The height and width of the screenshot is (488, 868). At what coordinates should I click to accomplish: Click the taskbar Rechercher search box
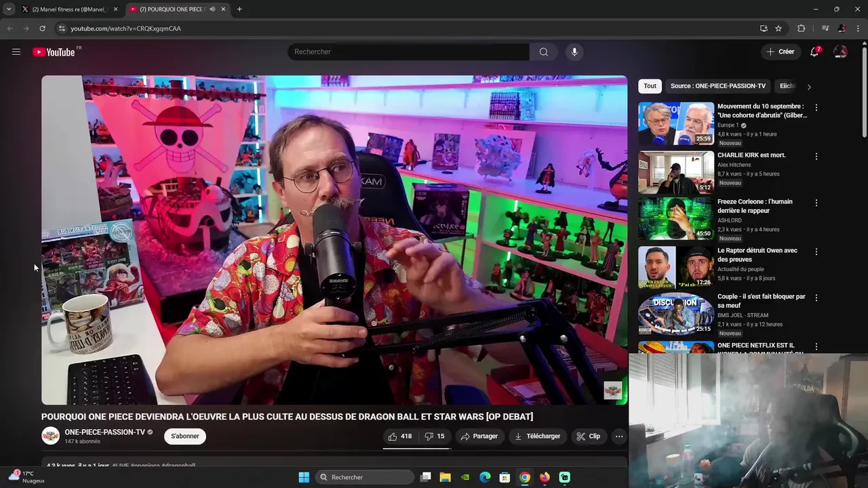(365, 477)
